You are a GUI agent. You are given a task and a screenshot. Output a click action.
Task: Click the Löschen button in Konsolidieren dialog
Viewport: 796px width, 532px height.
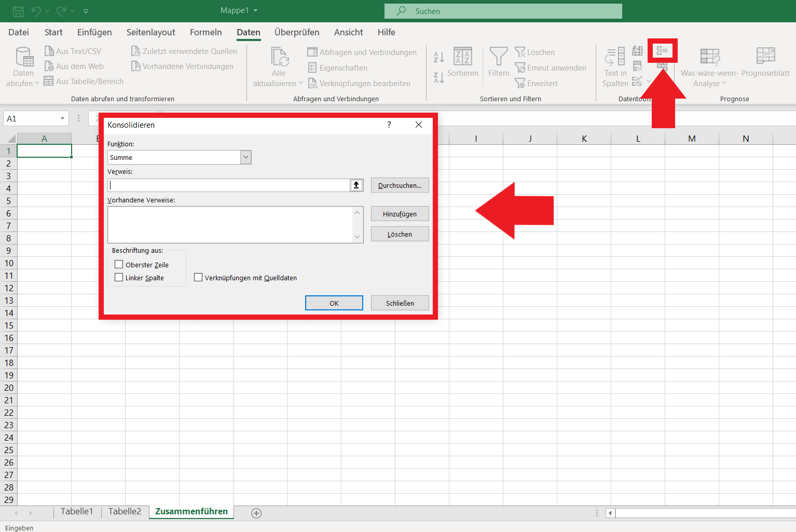tap(400, 234)
